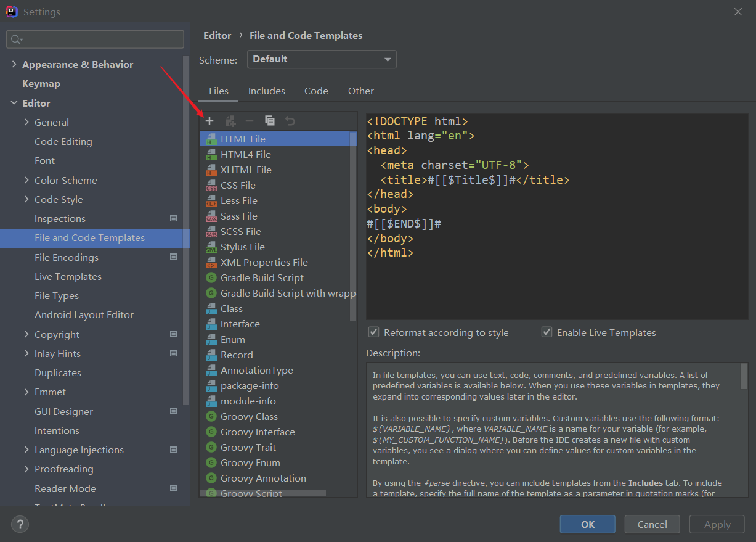Focus the settings search field
Image resolution: width=756 pixels, height=542 pixels.
tap(99, 39)
